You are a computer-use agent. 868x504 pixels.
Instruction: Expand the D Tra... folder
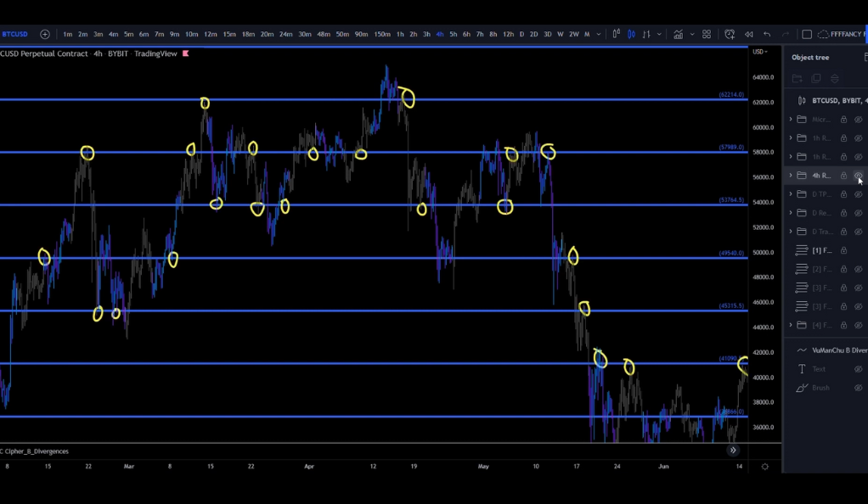point(791,232)
